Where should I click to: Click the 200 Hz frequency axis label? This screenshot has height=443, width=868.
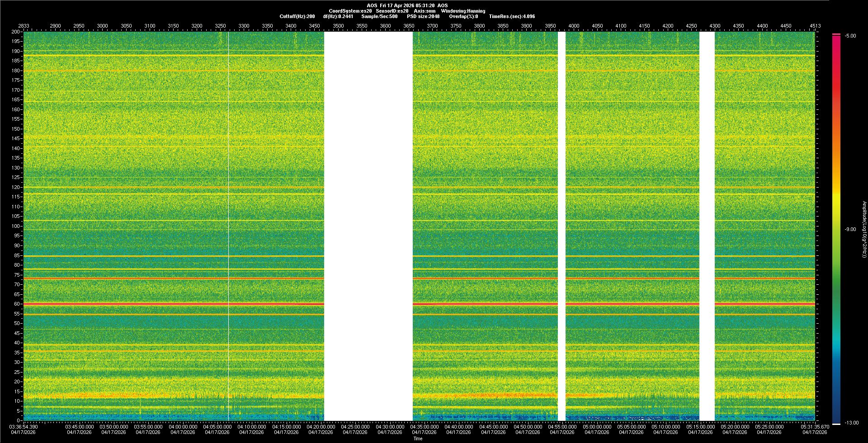click(x=16, y=32)
